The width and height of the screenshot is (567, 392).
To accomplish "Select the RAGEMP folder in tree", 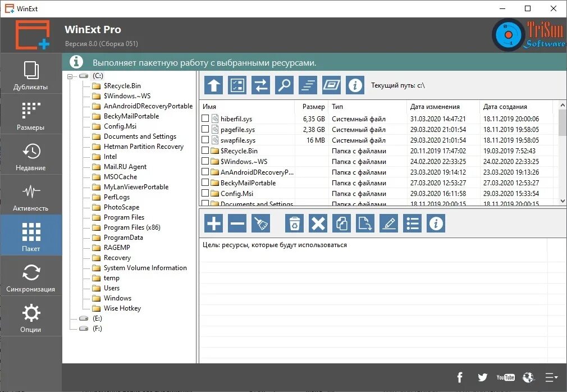I will [116, 248].
